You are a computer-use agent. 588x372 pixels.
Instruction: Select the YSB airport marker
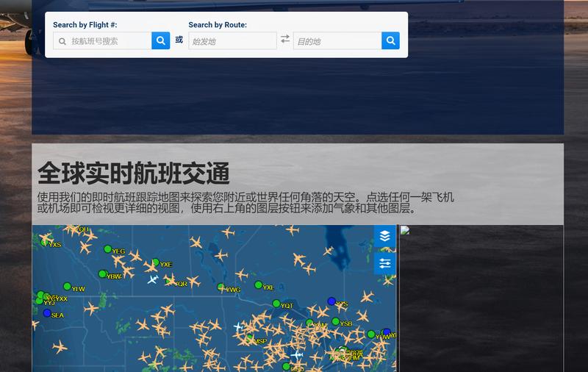click(x=336, y=321)
